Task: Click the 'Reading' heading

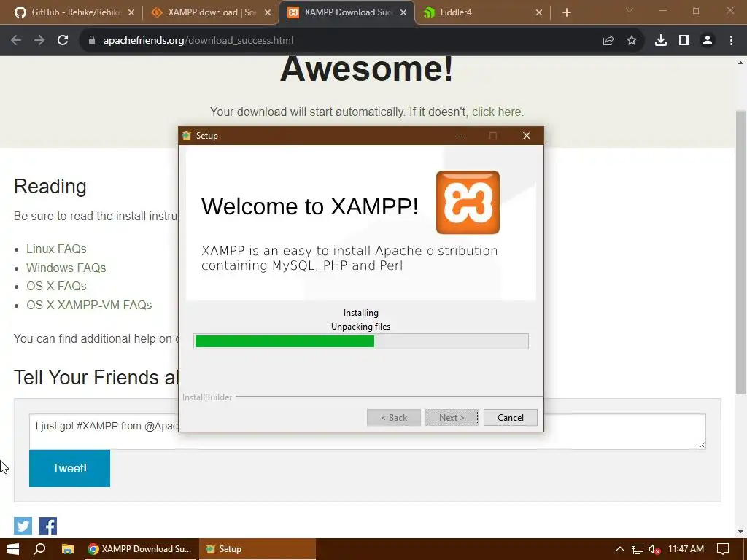Action: (50, 186)
